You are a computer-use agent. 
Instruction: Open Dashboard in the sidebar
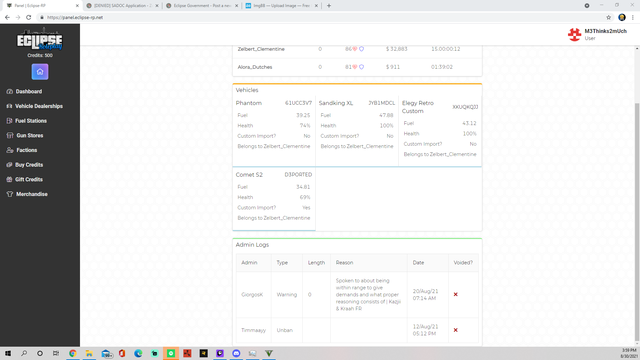(x=29, y=91)
